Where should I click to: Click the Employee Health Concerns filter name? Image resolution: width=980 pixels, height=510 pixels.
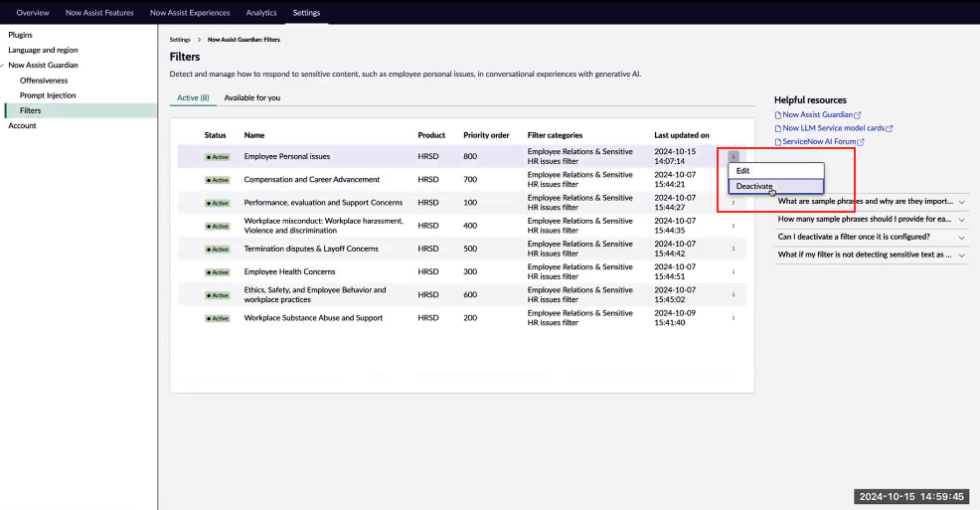point(289,271)
